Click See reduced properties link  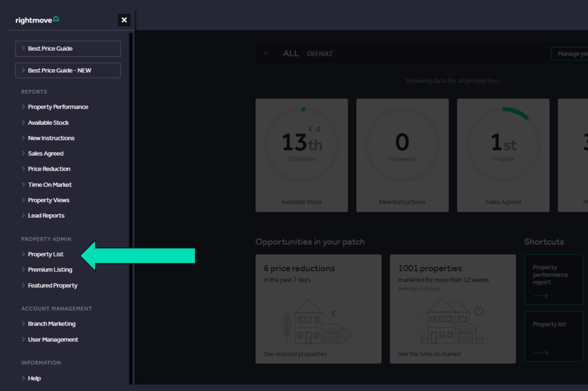(x=295, y=354)
